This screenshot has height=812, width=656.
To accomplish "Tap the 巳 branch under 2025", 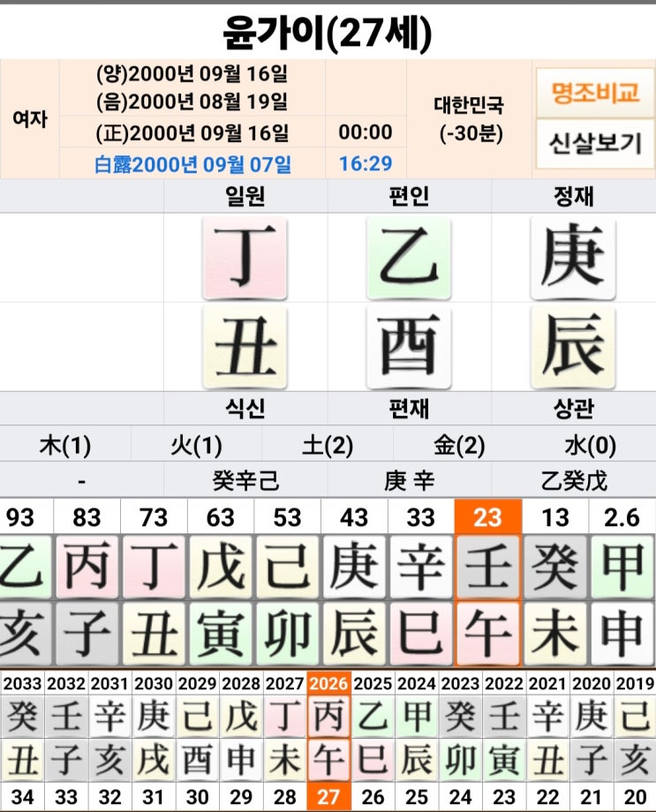I will click(372, 760).
